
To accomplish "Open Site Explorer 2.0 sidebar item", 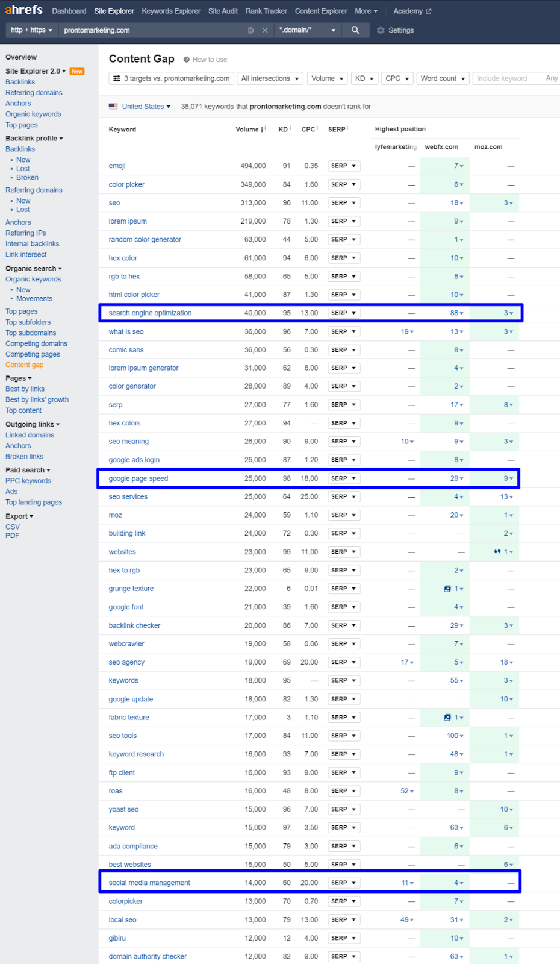I will tap(36, 71).
